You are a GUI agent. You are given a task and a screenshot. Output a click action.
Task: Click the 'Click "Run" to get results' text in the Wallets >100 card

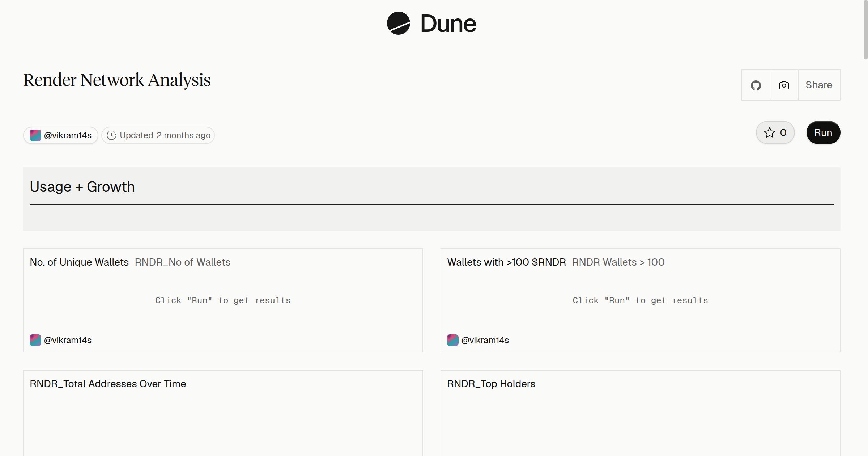point(640,300)
